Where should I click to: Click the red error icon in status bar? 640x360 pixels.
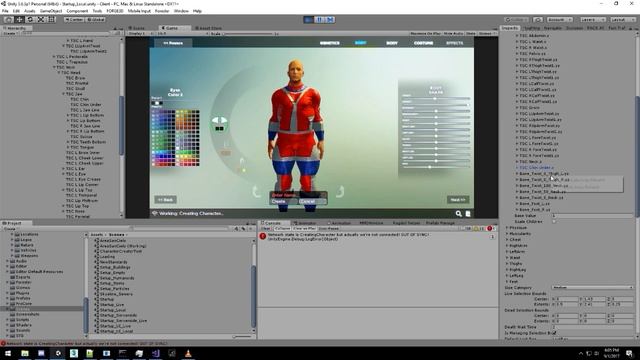coord(3,344)
